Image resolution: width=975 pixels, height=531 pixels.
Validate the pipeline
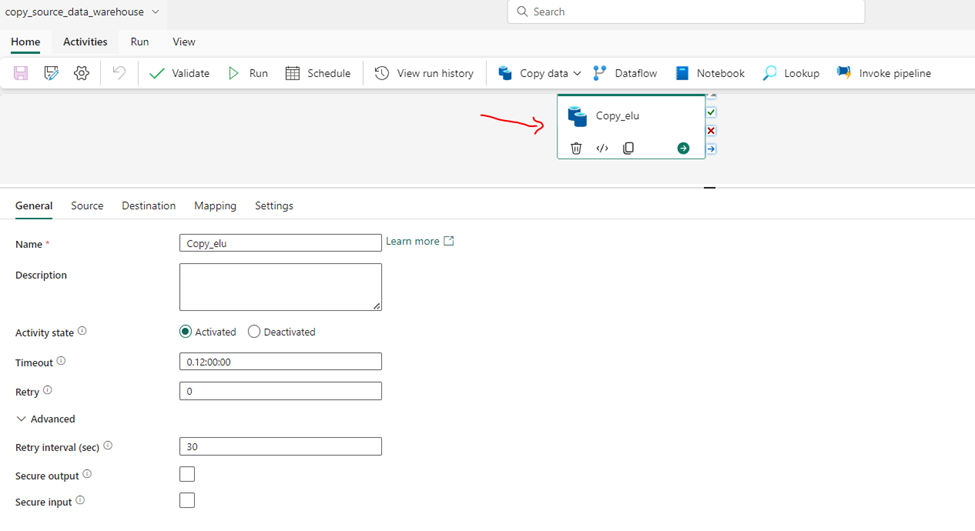coord(180,73)
